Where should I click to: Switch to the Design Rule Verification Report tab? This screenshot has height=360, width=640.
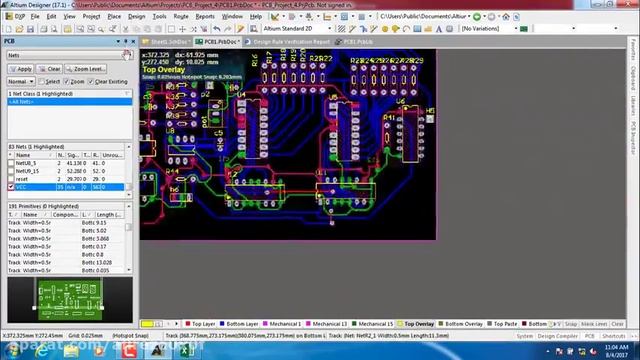pyautogui.click(x=287, y=42)
